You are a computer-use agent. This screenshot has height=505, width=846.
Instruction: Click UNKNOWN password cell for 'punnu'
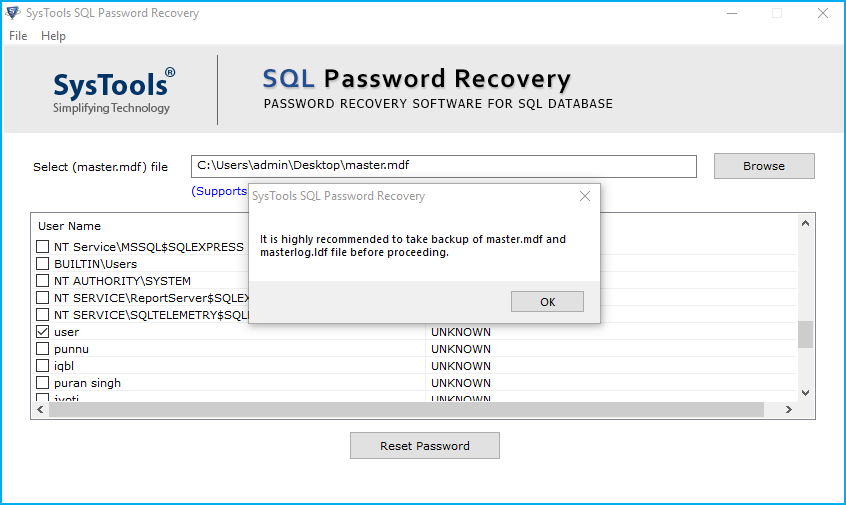click(461, 349)
